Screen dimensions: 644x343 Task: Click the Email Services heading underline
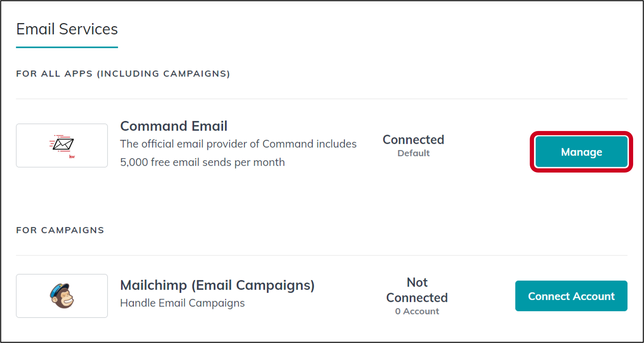coord(67,46)
